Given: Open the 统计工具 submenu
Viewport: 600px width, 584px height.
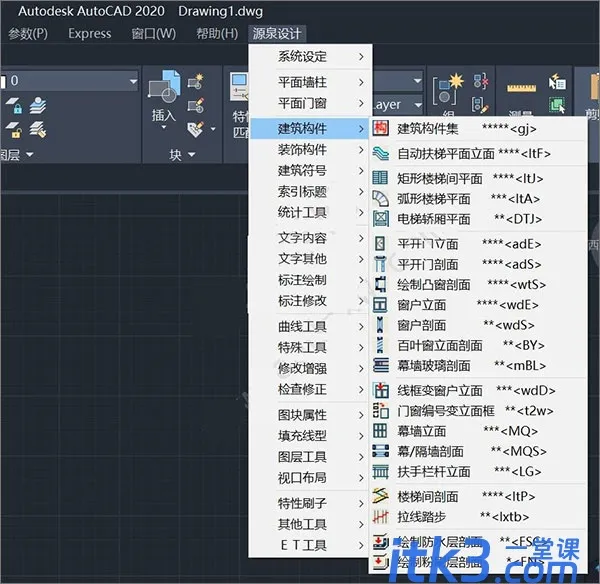Looking at the screenshot, I should pos(310,212).
